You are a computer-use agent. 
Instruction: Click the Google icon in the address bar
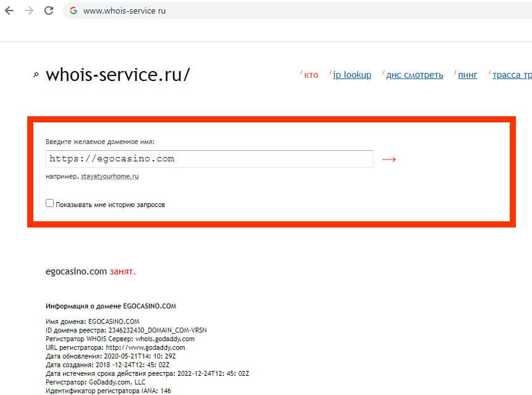point(74,11)
